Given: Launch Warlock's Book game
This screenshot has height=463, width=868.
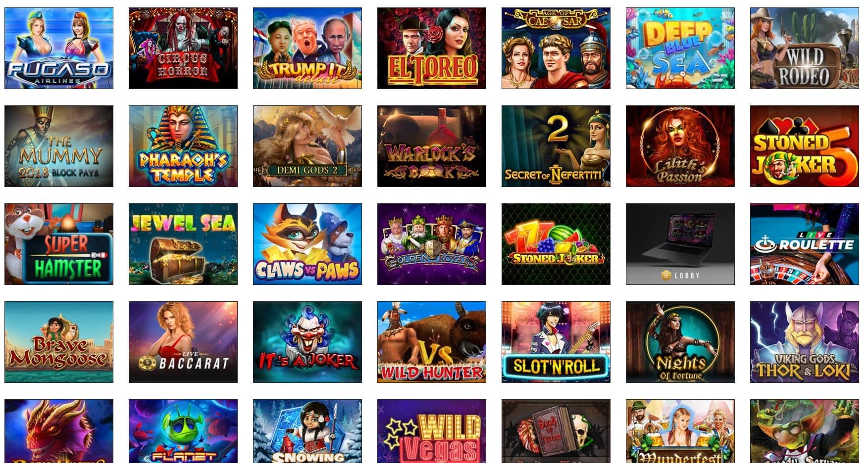Looking at the screenshot, I should [432, 146].
